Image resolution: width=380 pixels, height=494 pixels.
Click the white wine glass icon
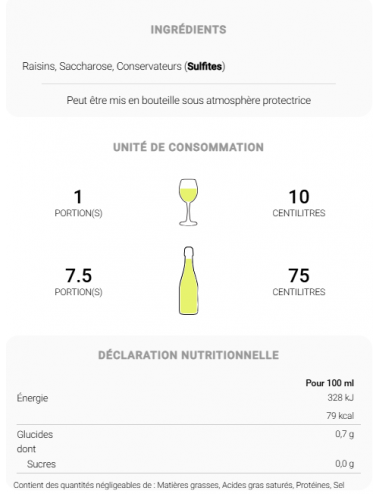pyautogui.click(x=188, y=202)
